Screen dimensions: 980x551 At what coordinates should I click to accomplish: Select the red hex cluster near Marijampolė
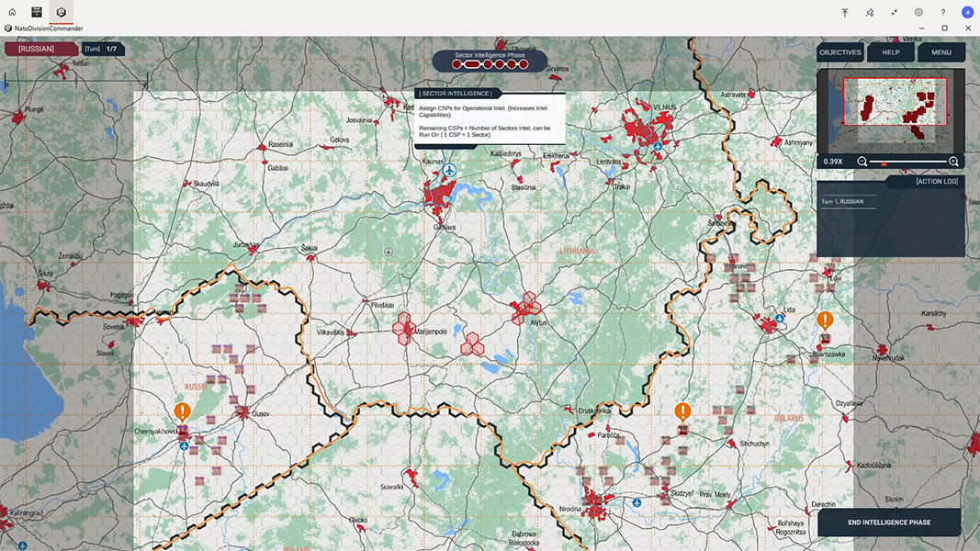click(x=405, y=328)
